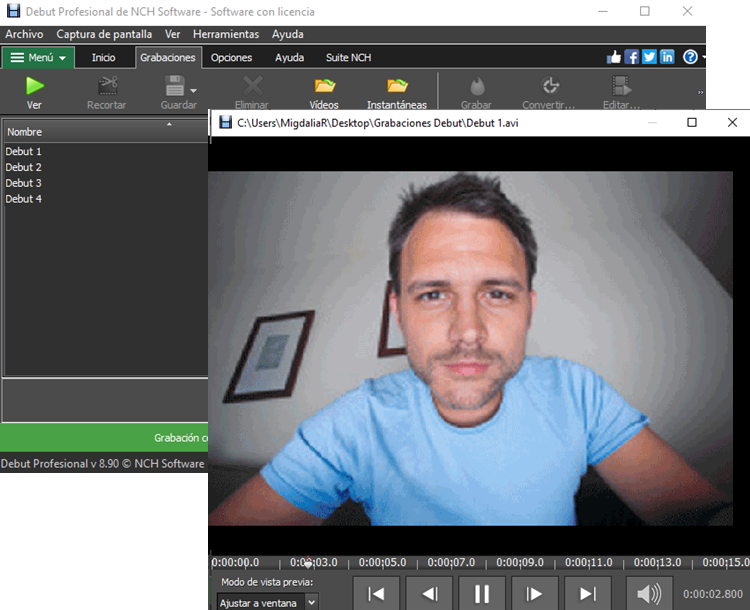Jump to end of video
Viewport: 750px width, 610px height.
point(588,593)
